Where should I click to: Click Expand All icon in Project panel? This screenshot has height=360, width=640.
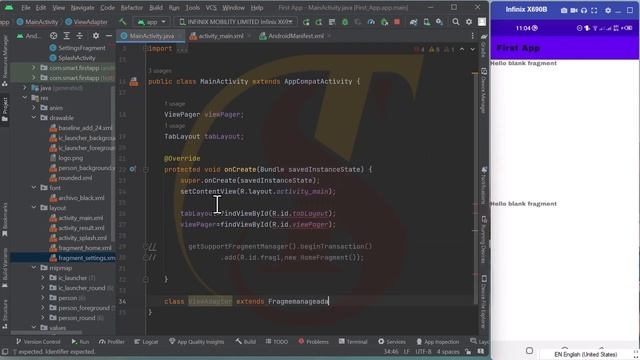(x=67, y=36)
